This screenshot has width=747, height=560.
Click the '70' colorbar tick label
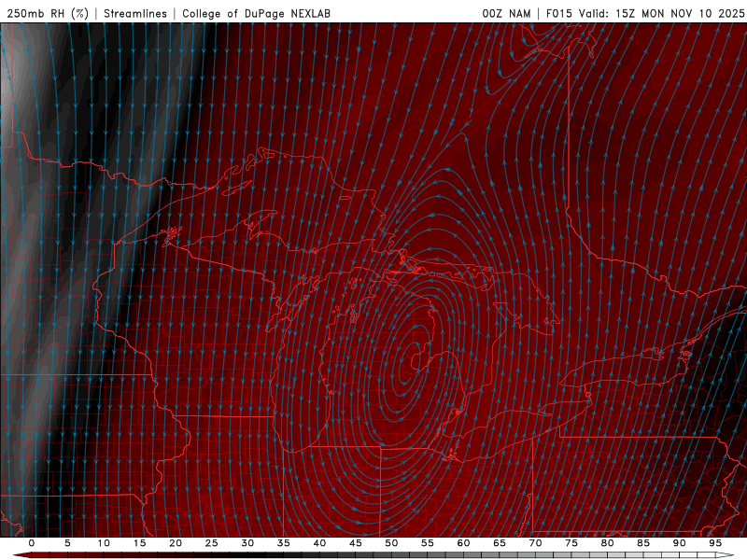(535, 543)
